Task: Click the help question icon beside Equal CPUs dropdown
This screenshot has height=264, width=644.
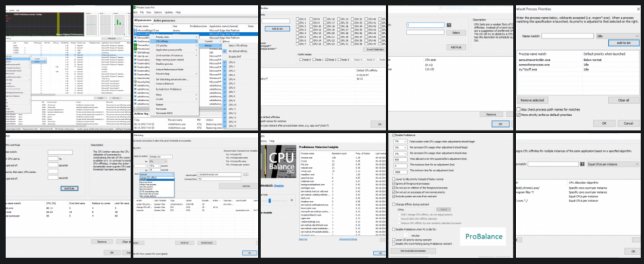Action: (583, 164)
